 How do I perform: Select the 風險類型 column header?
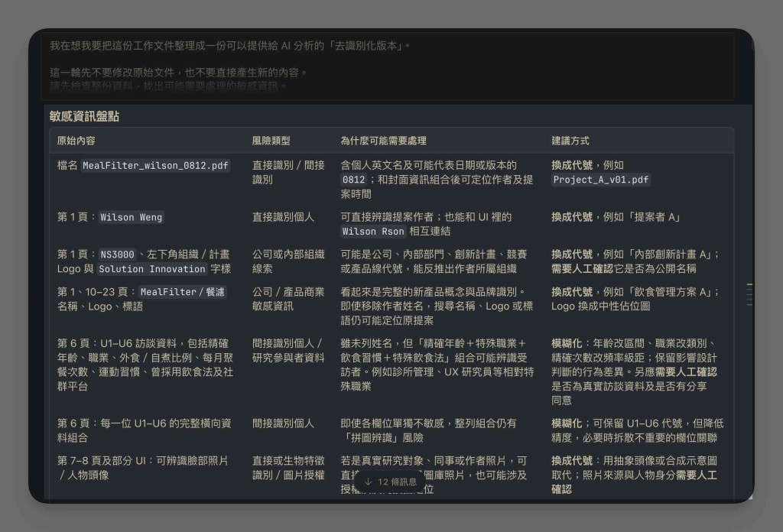271,141
